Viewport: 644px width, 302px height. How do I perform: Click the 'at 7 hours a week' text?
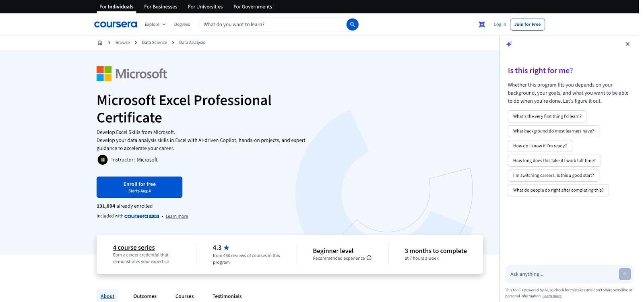[421, 259]
